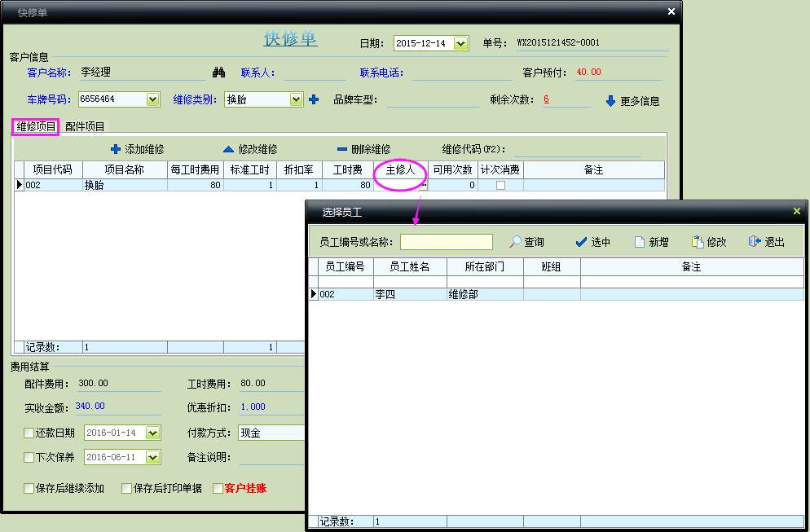Toggle the 下次保养 checkbox
Screen dimensions: 810x532
pos(29,457)
